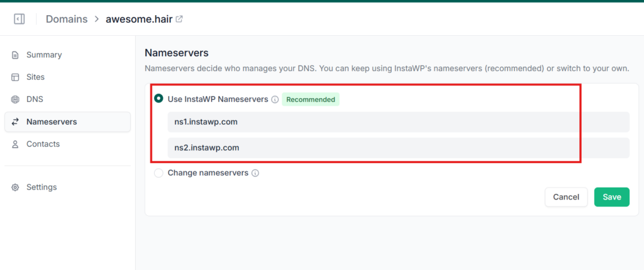Cancel nameserver changes
This screenshot has width=644, height=270.
point(566,197)
